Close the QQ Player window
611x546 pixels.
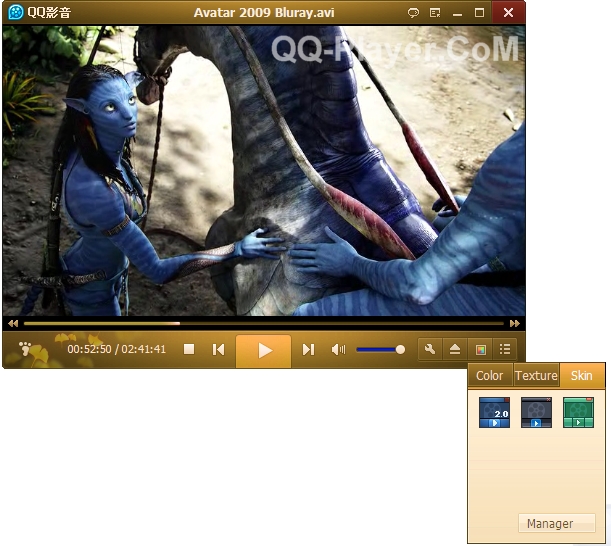508,12
